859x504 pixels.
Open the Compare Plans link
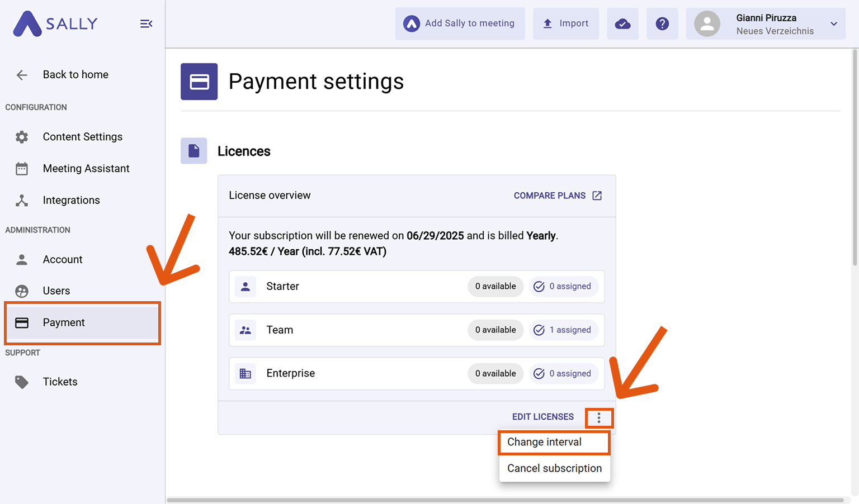point(558,196)
